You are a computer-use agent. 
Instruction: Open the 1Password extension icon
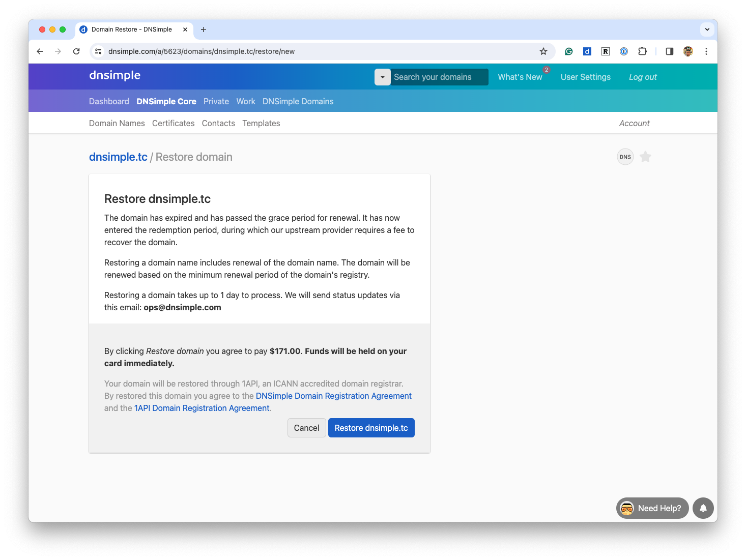[x=624, y=51]
